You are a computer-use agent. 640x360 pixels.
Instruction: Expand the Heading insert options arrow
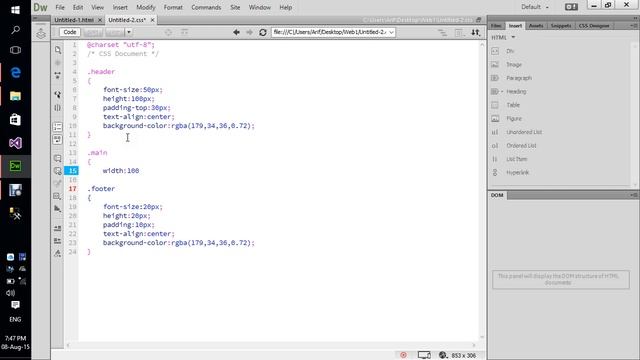coord(502,91)
